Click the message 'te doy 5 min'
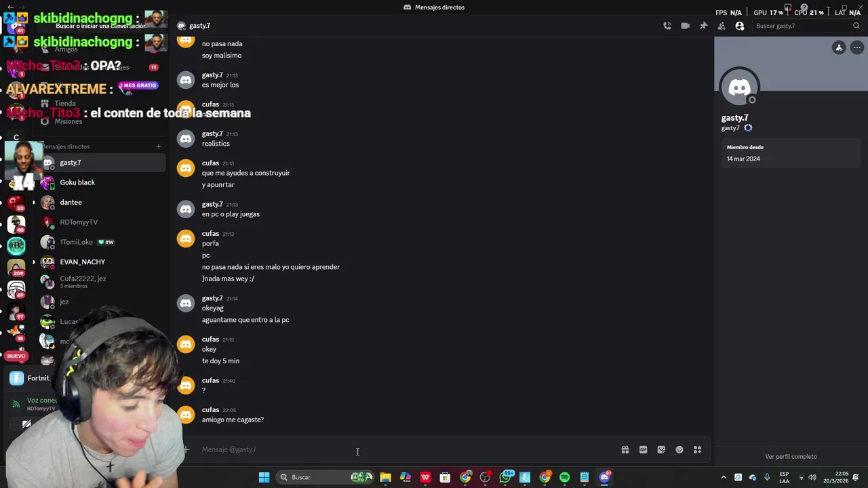 coord(220,361)
